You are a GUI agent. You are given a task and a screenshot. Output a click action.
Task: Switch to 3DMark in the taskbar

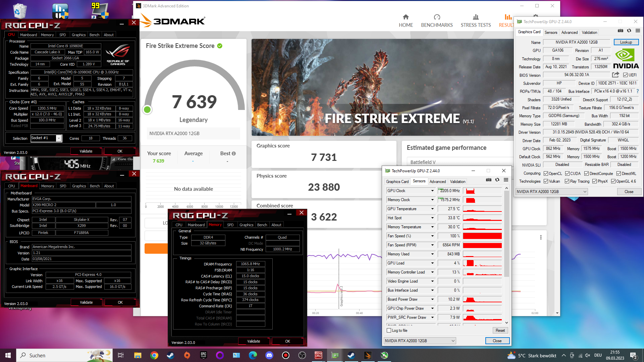368,355
